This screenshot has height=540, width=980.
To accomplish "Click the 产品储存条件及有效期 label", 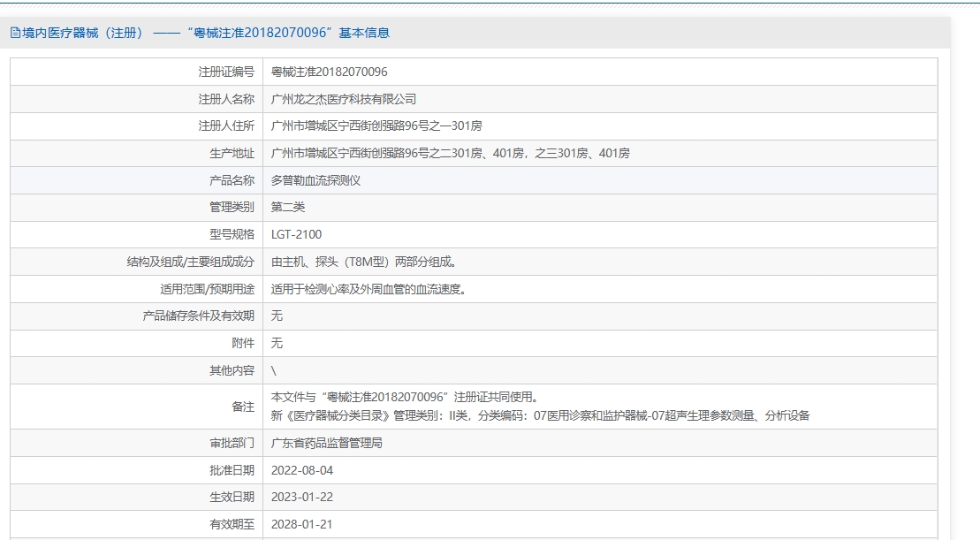I will [198, 316].
